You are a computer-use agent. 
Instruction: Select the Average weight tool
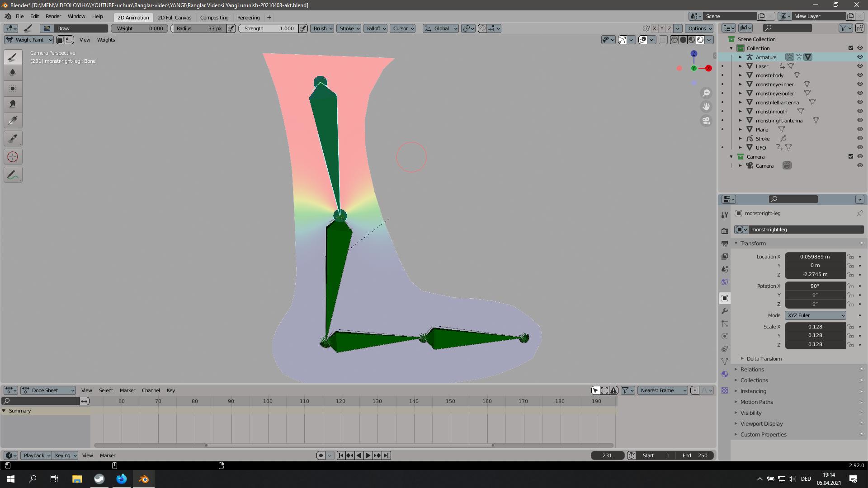(13, 88)
